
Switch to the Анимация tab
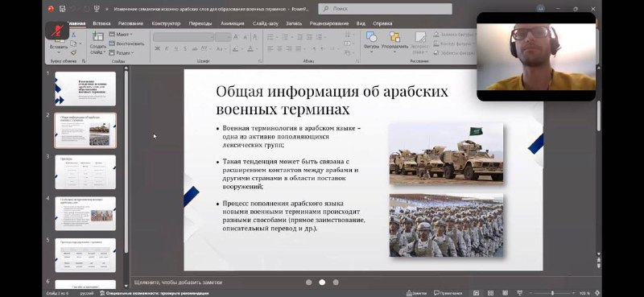(233, 23)
